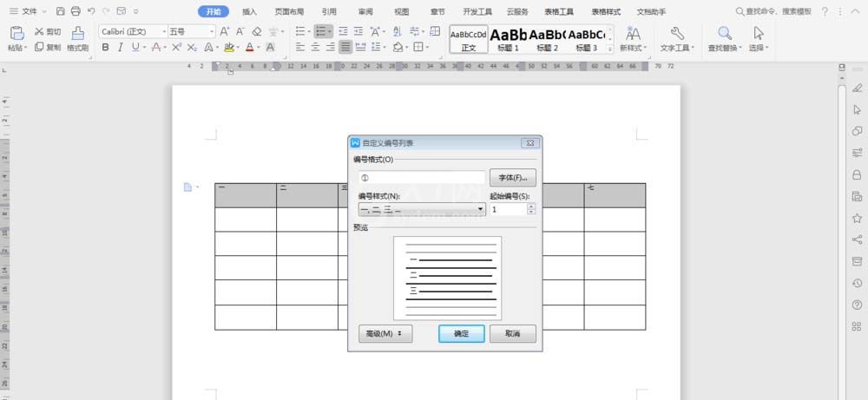
Task: Click the decrease indent icon
Action: tap(343, 31)
